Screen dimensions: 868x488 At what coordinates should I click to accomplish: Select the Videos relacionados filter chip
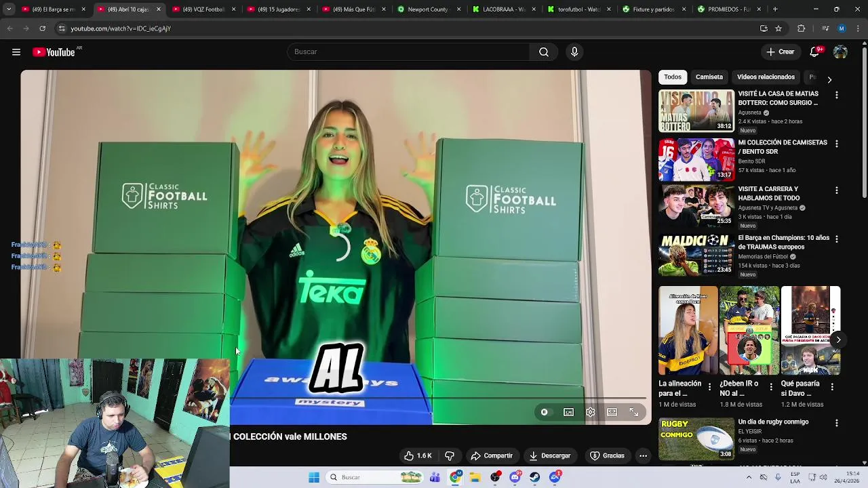766,77
